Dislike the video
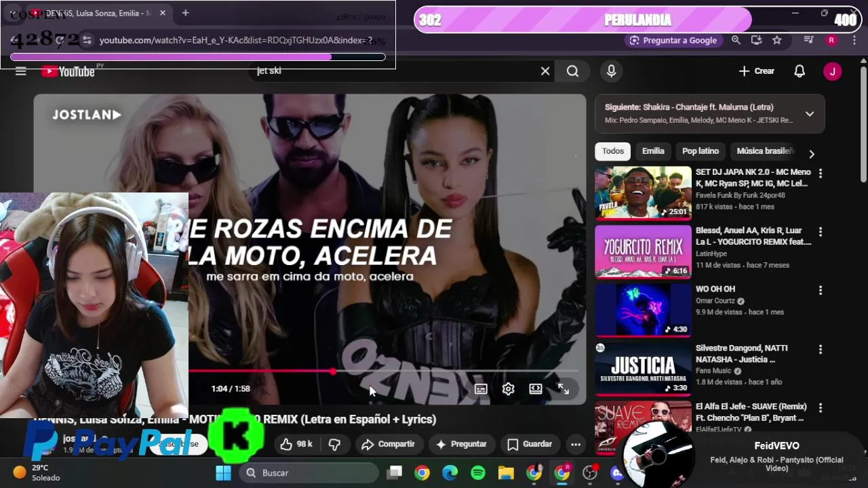Image resolution: width=868 pixels, height=488 pixels. coord(334,445)
